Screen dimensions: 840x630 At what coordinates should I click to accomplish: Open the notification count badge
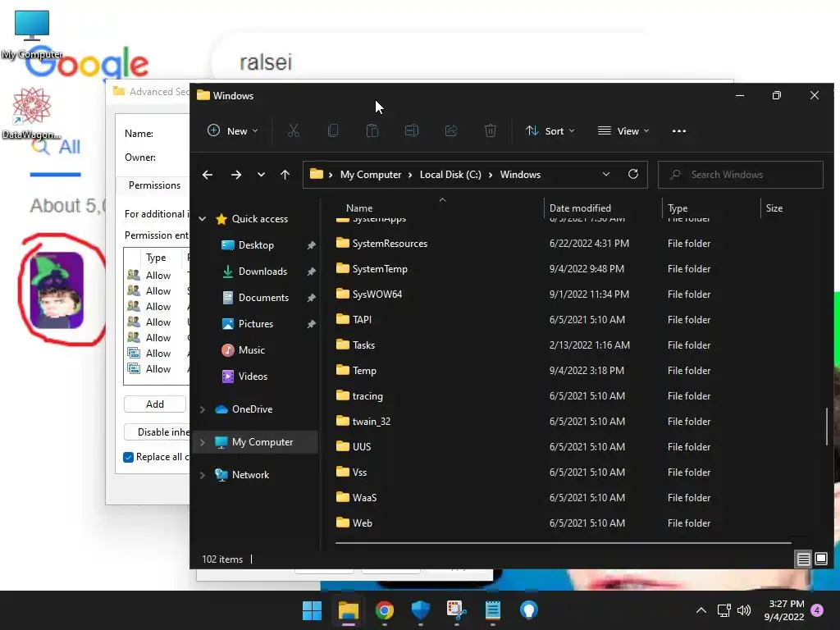[817, 610]
